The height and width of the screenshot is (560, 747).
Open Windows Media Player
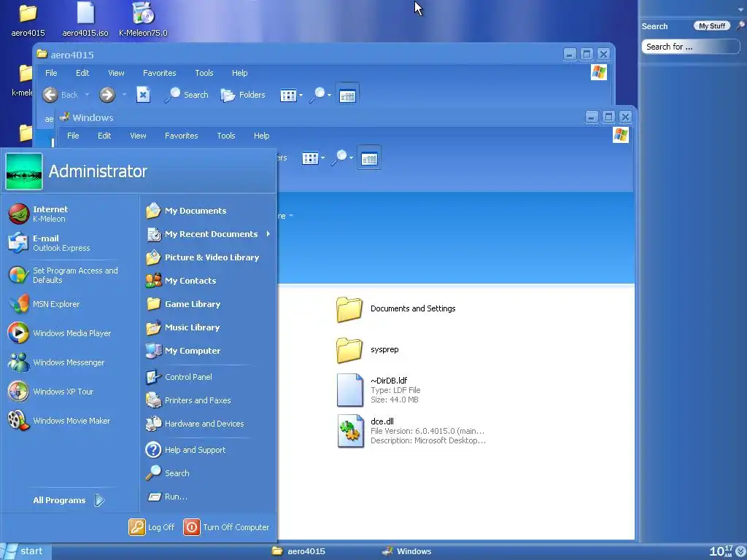pos(60,333)
